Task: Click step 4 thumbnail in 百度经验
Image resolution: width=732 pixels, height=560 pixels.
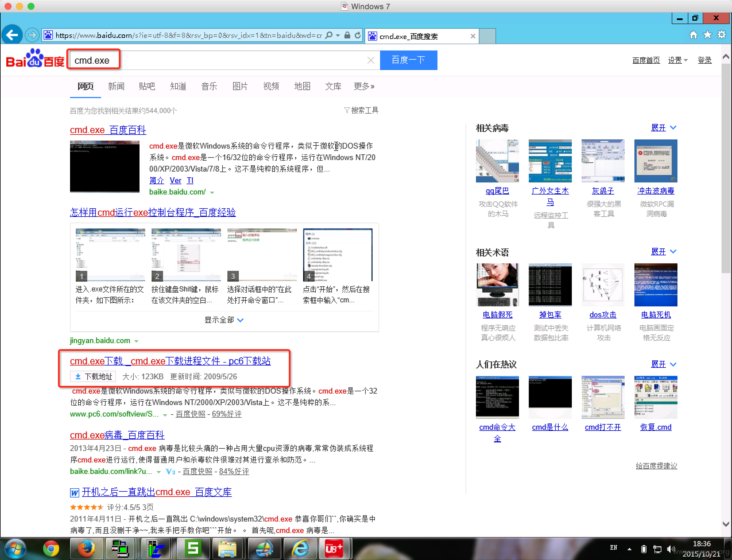Action: (338, 255)
